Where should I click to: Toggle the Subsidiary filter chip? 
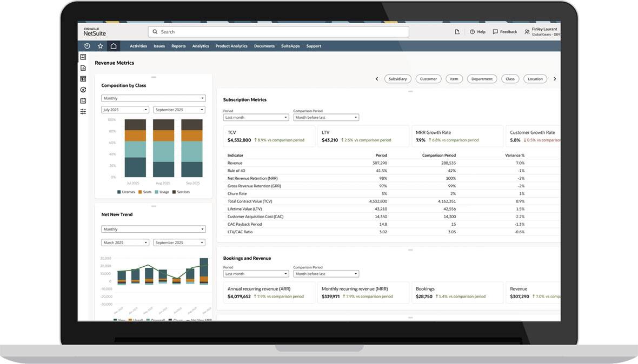(x=397, y=79)
